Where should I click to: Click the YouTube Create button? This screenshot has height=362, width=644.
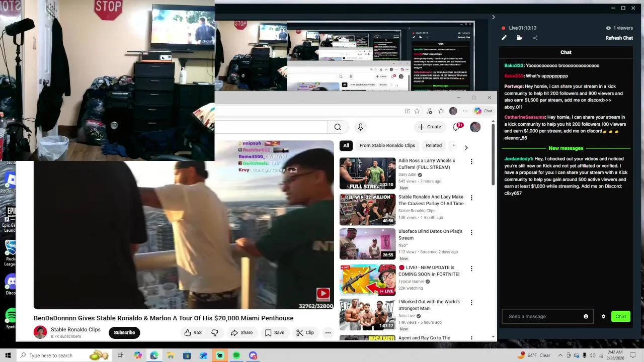click(x=429, y=127)
